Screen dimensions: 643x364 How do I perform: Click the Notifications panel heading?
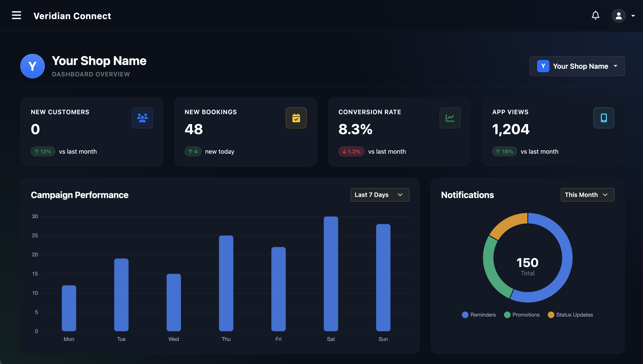point(467,195)
